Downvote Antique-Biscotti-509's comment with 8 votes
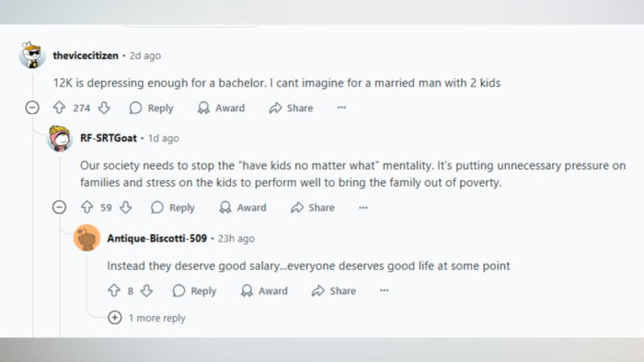This screenshot has width=644, height=362. pos(146,290)
